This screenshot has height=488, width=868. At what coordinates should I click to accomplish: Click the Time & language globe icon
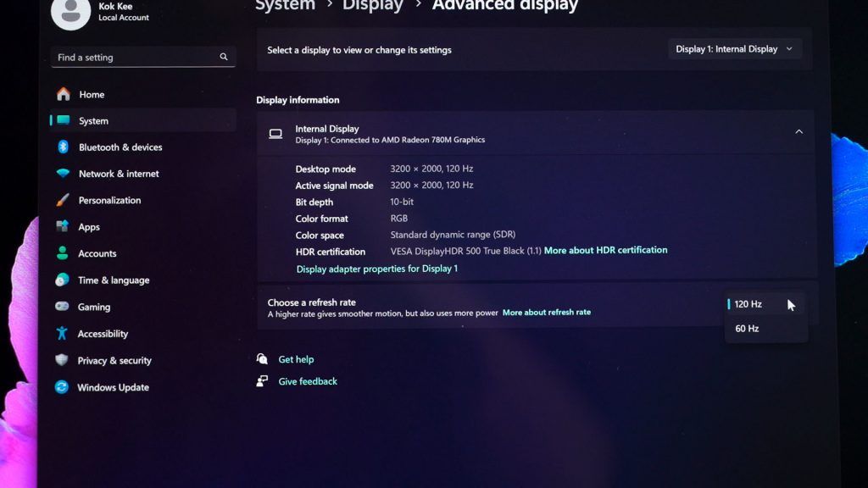tap(62, 280)
